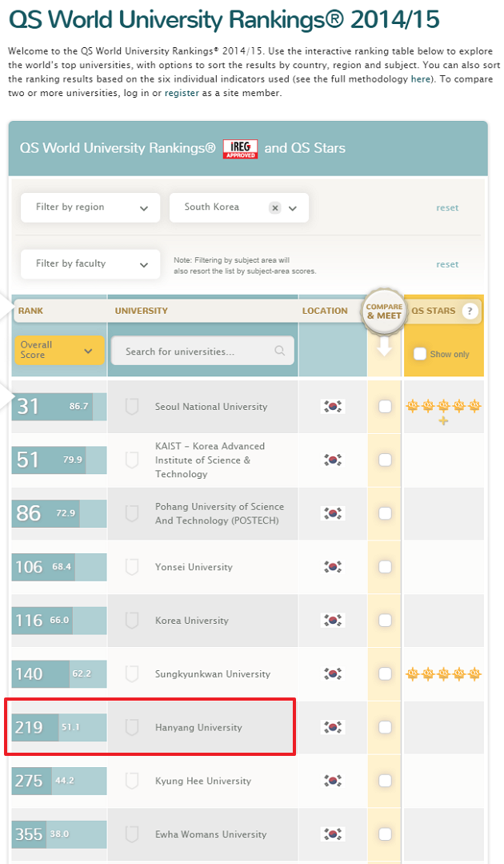The width and height of the screenshot is (504, 864).
Task: Click the QS Stars rating for Sungkyunkwan University
Action: 443,674
